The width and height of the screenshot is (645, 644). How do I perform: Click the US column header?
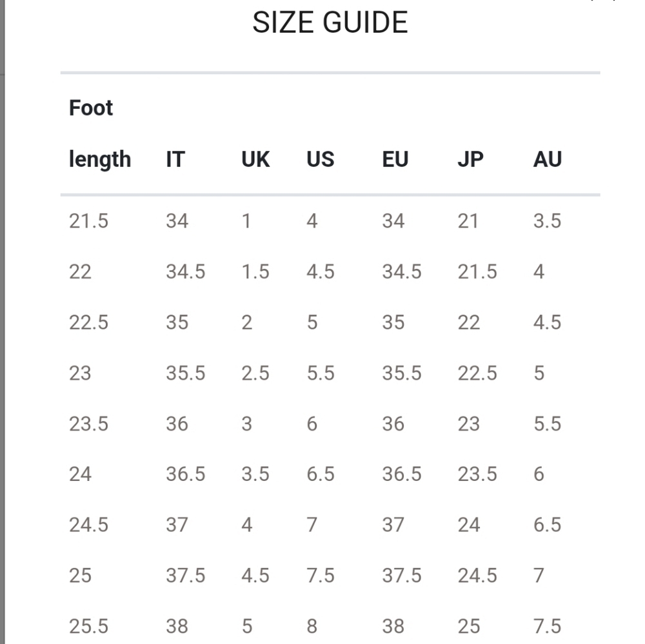[x=321, y=159]
